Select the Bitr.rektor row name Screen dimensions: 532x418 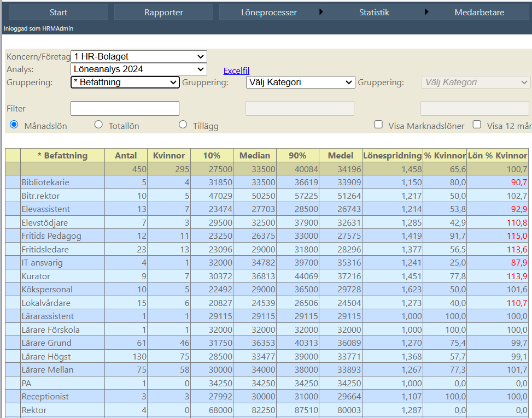40,196
